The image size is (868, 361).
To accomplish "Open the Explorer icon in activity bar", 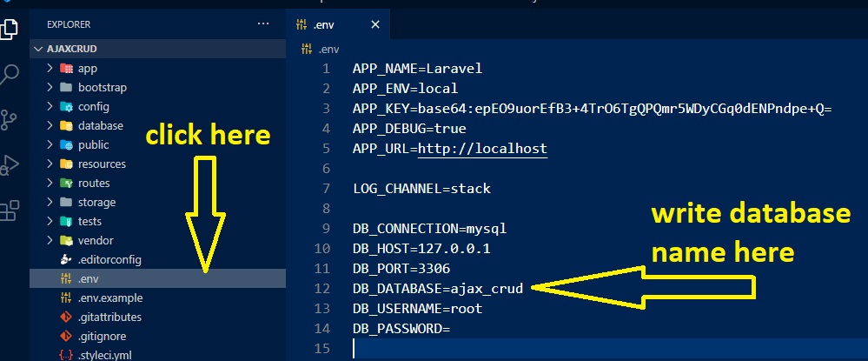I will coord(10,28).
